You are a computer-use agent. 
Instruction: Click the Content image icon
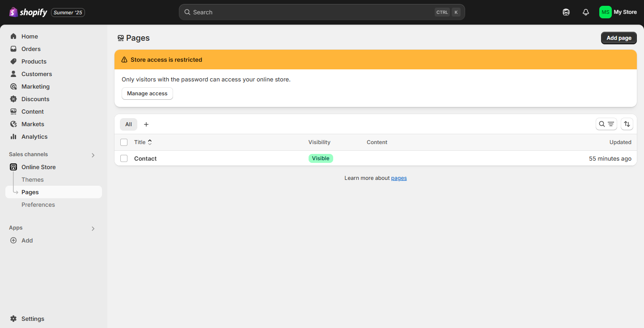[13, 111]
